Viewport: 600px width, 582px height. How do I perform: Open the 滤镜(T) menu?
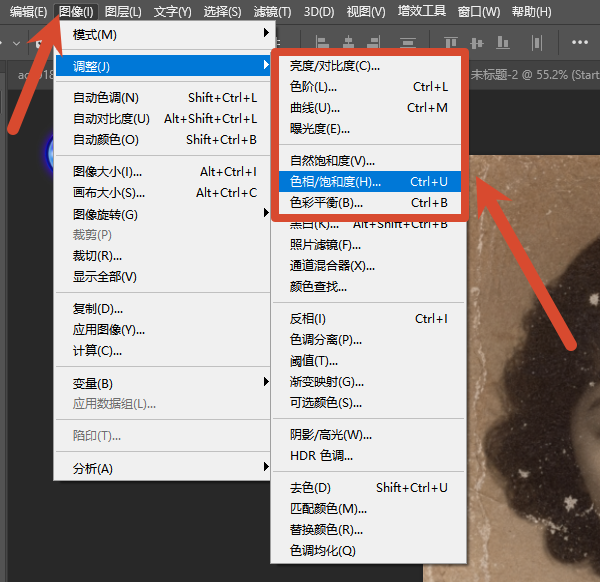(x=272, y=12)
